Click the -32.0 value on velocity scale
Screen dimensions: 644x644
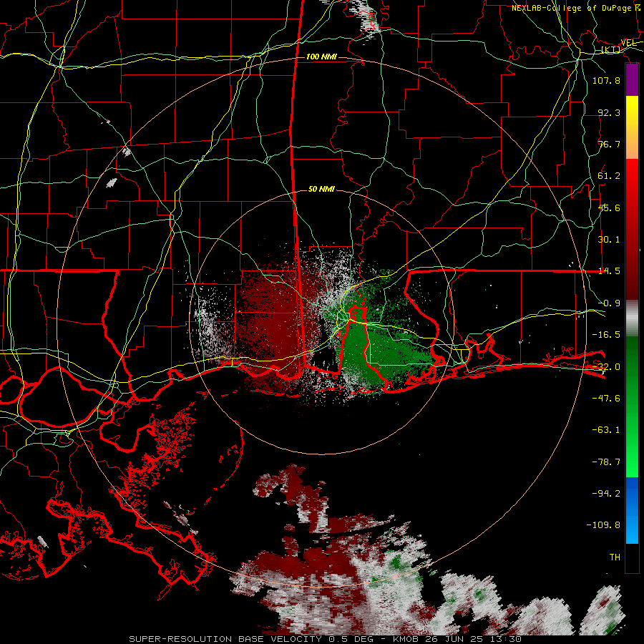606,367
